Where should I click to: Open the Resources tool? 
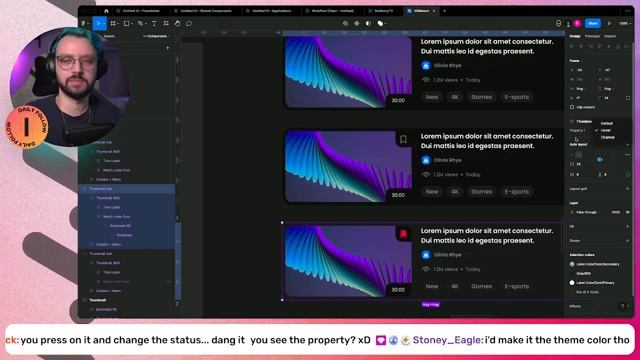[x=166, y=24]
